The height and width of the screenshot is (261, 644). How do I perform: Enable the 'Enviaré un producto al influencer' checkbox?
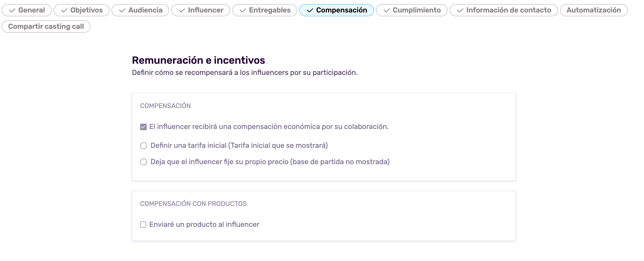tap(143, 225)
